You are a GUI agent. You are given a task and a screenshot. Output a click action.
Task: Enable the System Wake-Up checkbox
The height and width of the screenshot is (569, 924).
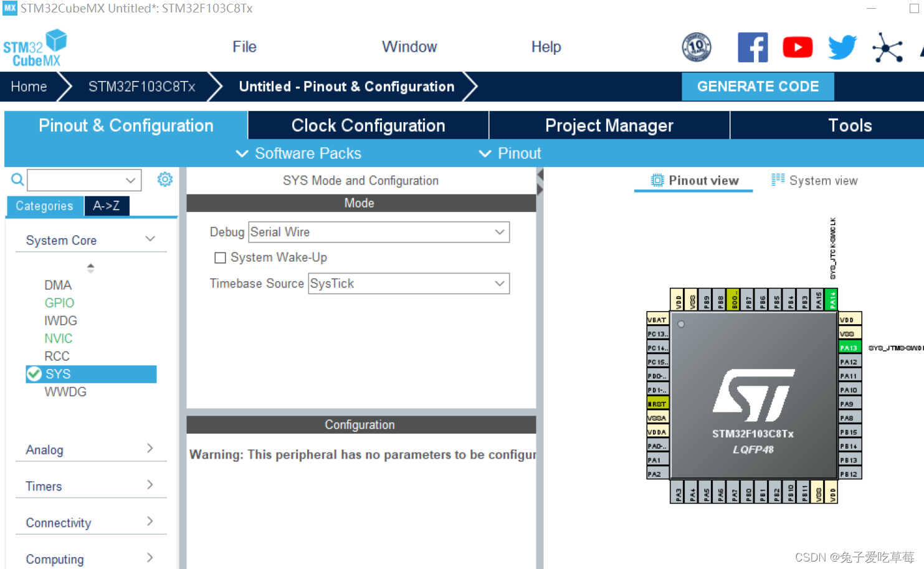(220, 258)
